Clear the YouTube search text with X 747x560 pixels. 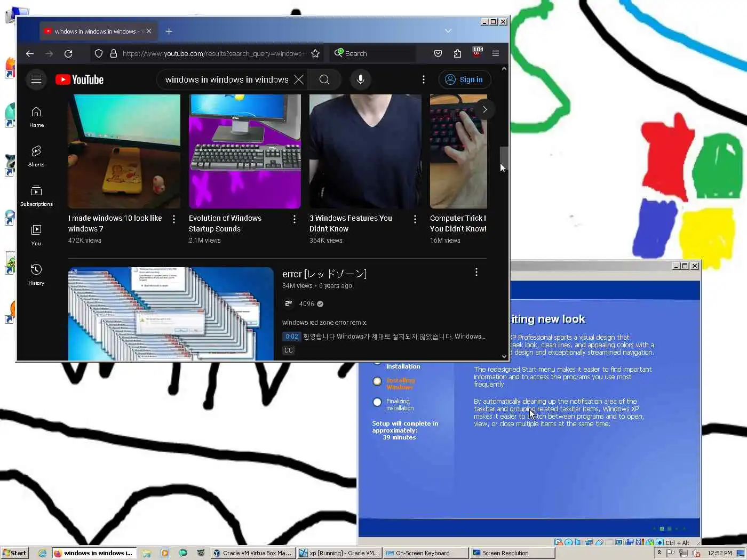tap(299, 79)
